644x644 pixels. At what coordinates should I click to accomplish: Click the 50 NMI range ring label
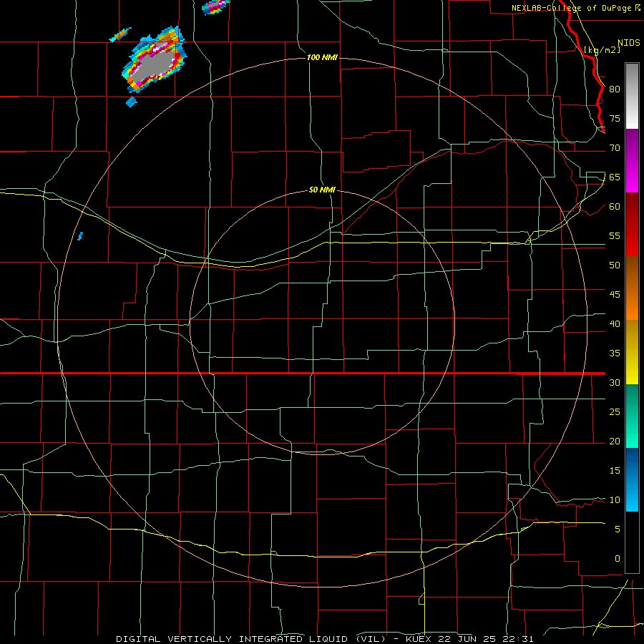coord(322,190)
